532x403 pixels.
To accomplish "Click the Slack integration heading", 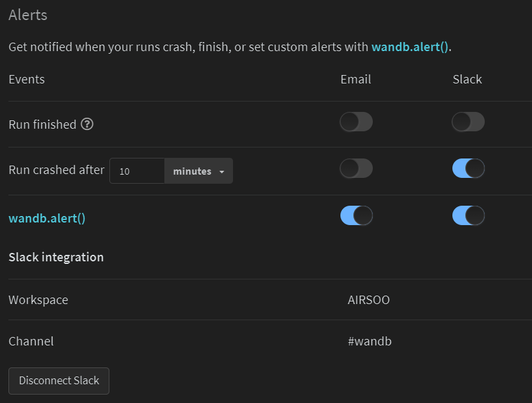I will point(56,257).
